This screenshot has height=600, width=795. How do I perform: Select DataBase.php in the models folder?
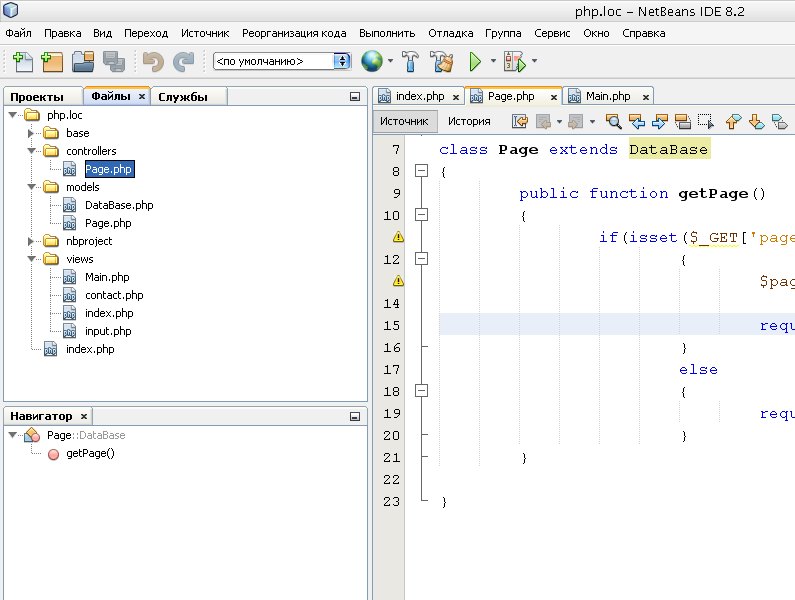pos(119,205)
